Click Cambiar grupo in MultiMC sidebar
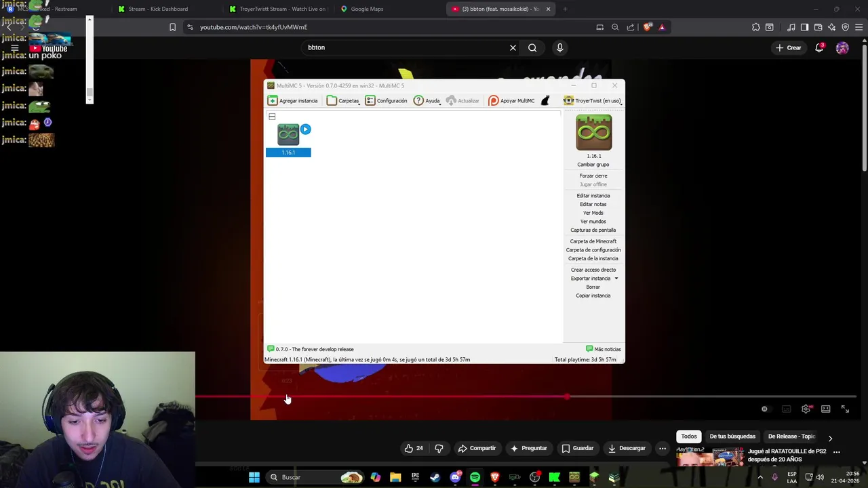The image size is (868, 488). [x=593, y=165]
